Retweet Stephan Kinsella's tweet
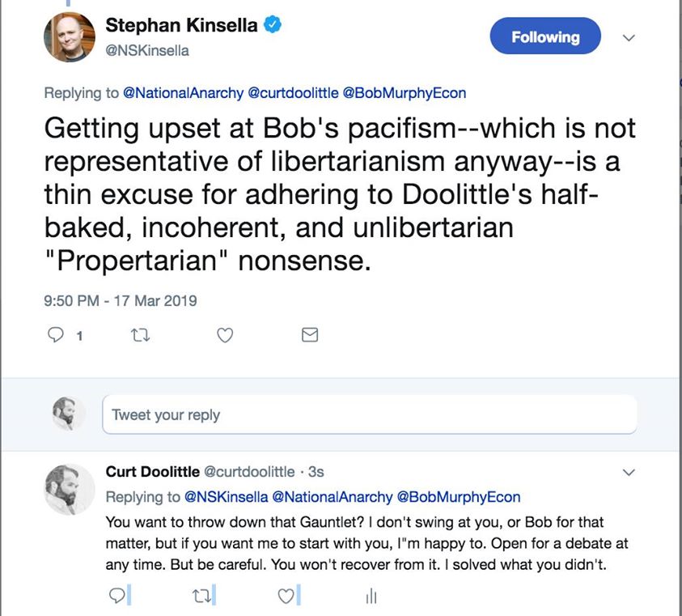Image resolution: width=682 pixels, height=616 pixels. click(140, 334)
